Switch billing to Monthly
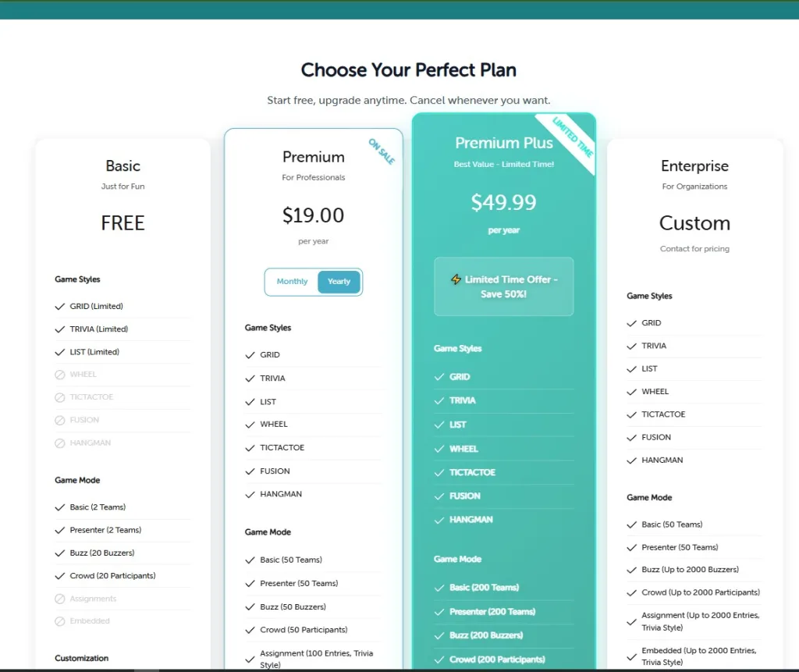This screenshot has width=799, height=672. click(292, 282)
